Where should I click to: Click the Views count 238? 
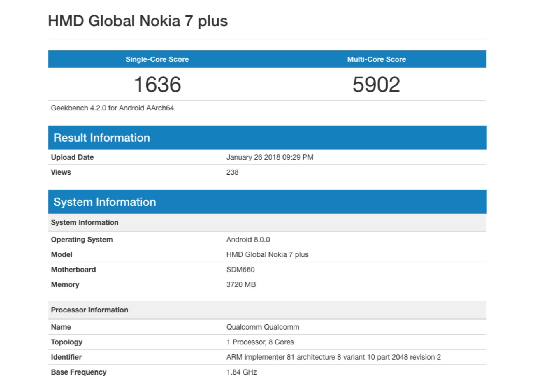232,172
